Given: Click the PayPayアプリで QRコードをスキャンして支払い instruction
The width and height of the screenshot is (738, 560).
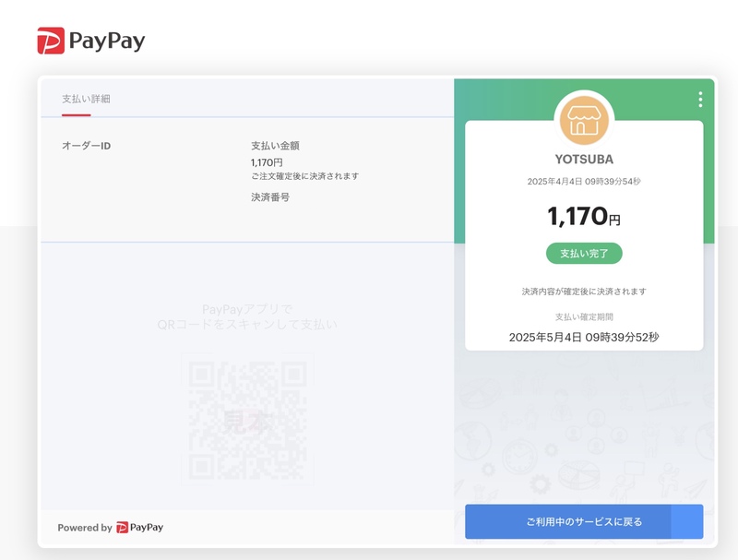Looking at the screenshot, I should click(247, 316).
